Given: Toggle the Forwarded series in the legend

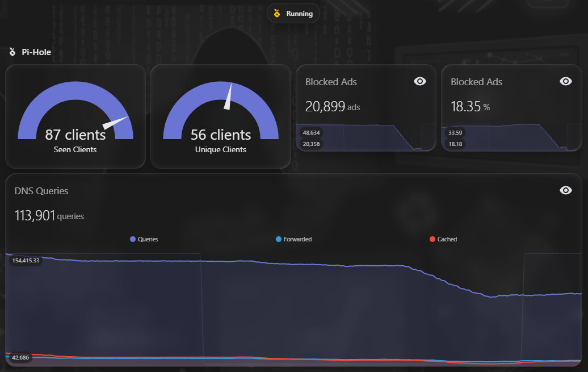Looking at the screenshot, I should pyautogui.click(x=293, y=239).
